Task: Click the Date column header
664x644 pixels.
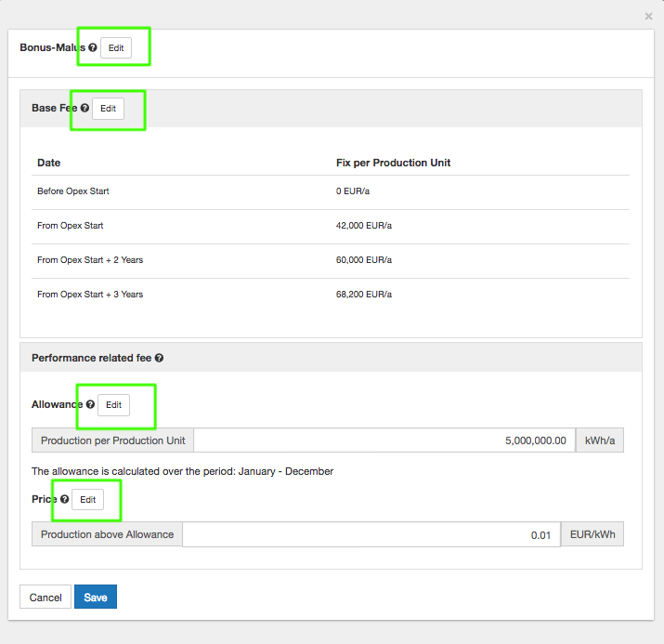Action: point(49,163)
